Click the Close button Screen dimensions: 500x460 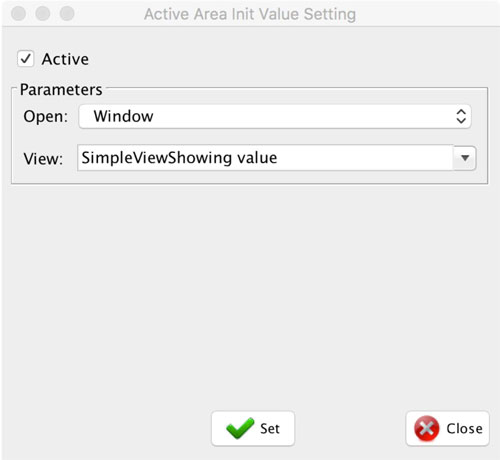tap(448, 428)
